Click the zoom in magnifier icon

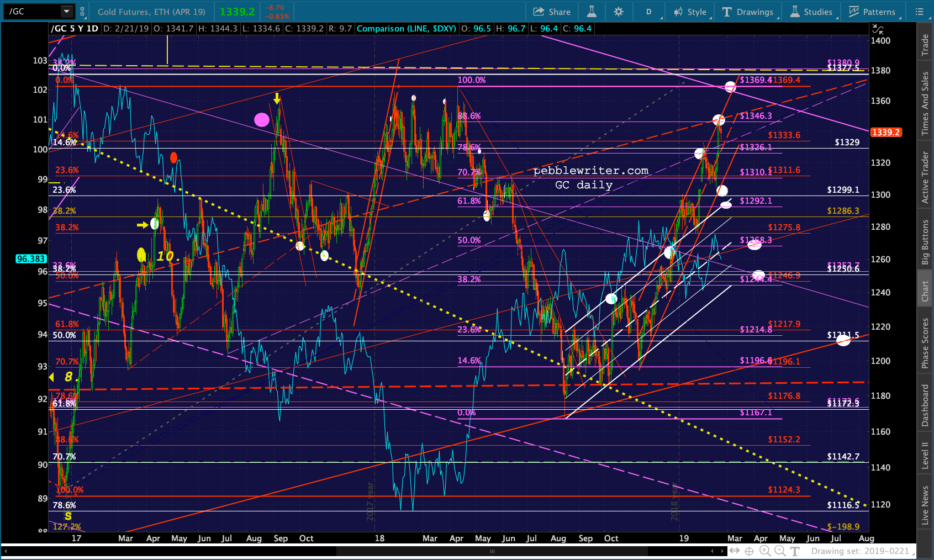click(765, 551)
